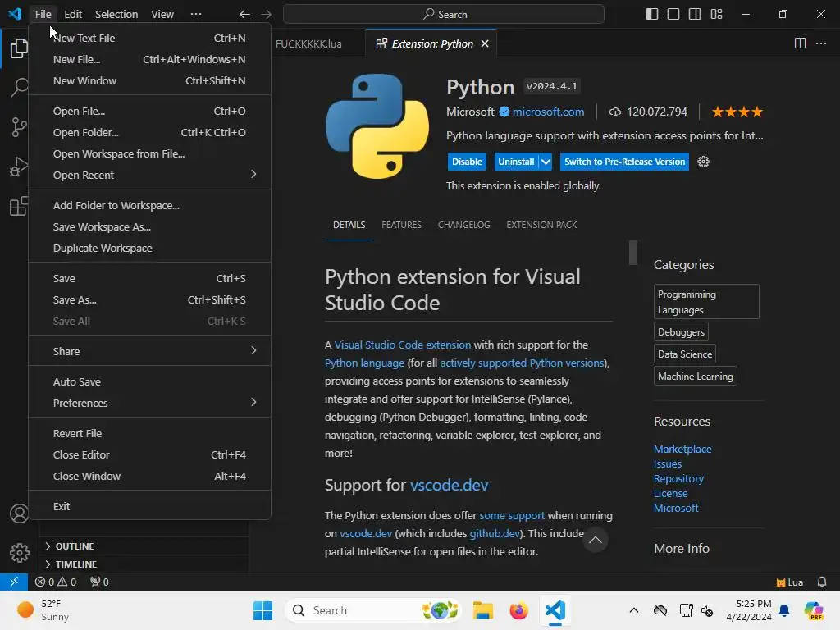Select the Machine Learning category tag
The height and width of the screenshot is (630, 840).
[696, 376]
